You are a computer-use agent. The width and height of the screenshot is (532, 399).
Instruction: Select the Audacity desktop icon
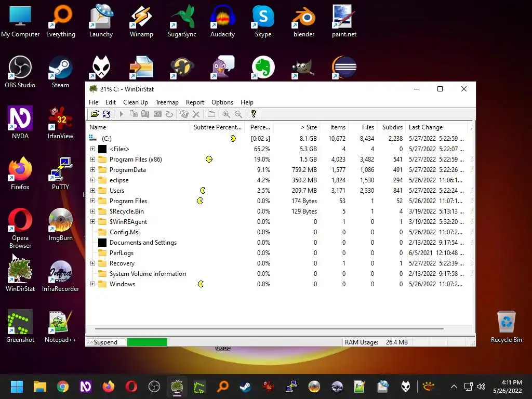(x=222, y=21)
